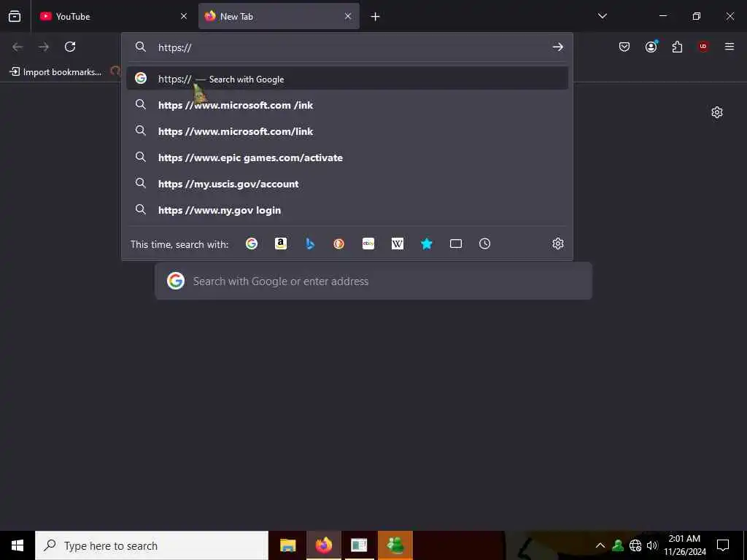The image size is (747, 560).
Task: Search this time with eBay
Action: click(x=368, y=244)
